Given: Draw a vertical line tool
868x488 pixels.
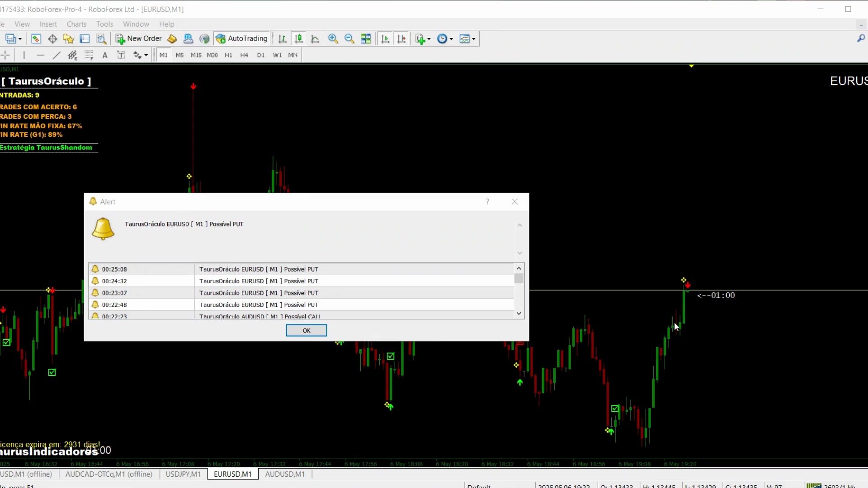Looking at the screenshot, I should pyautogui.click(x=24, y=55).
